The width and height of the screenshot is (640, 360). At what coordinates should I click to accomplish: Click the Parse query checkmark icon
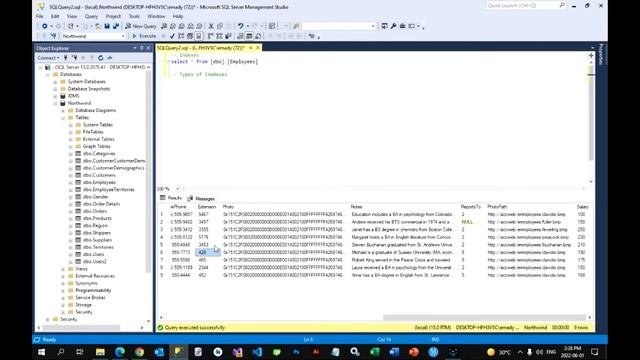coord(172,36)
